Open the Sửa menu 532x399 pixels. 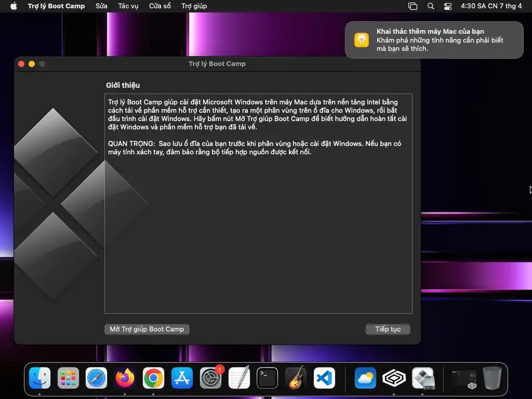pyautogui.click(x=101, y=6)
